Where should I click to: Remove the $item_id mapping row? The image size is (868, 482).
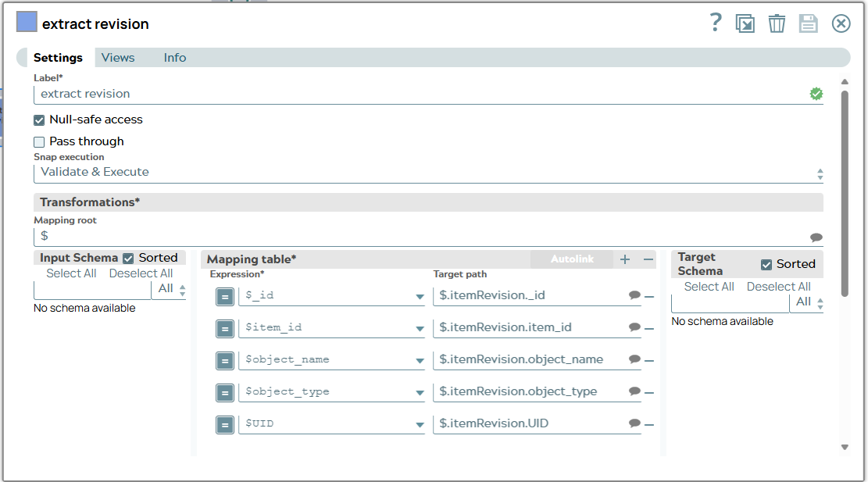click(649, 329)
